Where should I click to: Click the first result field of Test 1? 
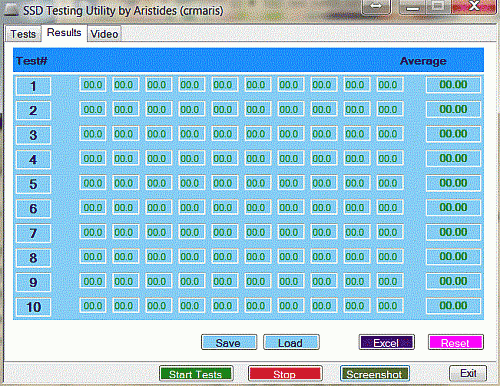point(93,85)
